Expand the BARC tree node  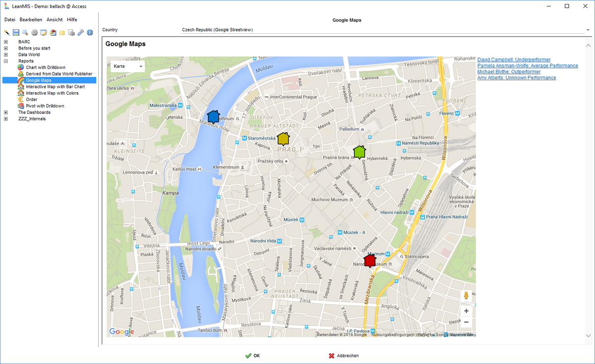click(6, 42)
